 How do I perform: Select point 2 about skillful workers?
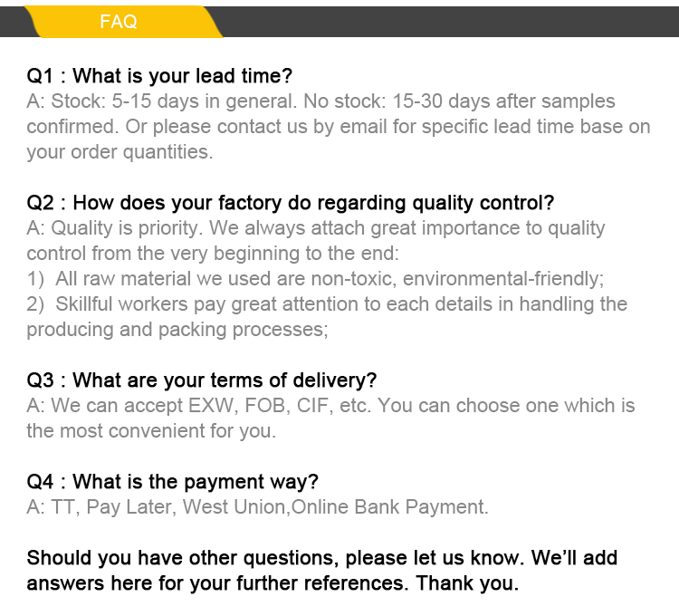coord(327,304)
